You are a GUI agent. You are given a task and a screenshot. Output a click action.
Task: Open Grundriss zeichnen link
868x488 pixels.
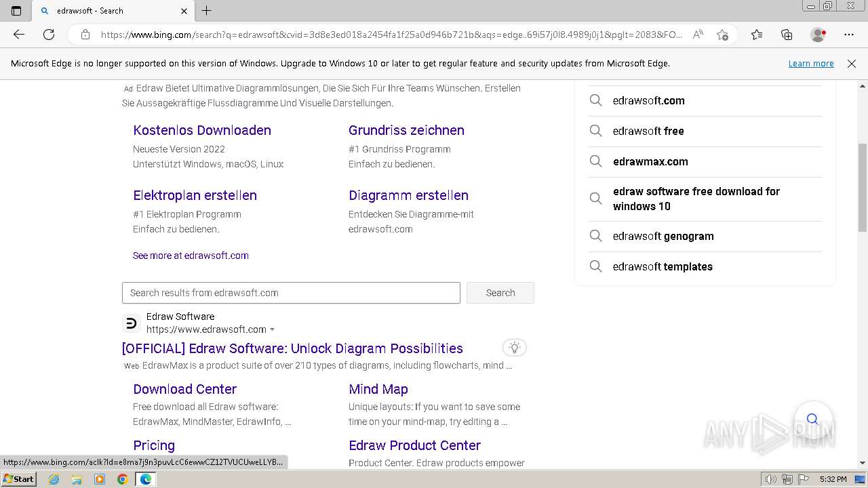(x=406, y=130)
